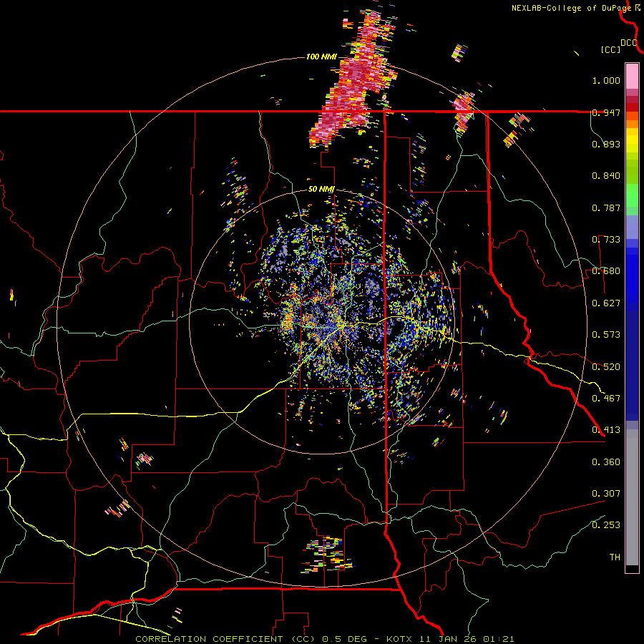Pick the yellow segment of the color bar
Viewport: 644px width, 644px height.
pyautogui.click(x=632, y=141)
